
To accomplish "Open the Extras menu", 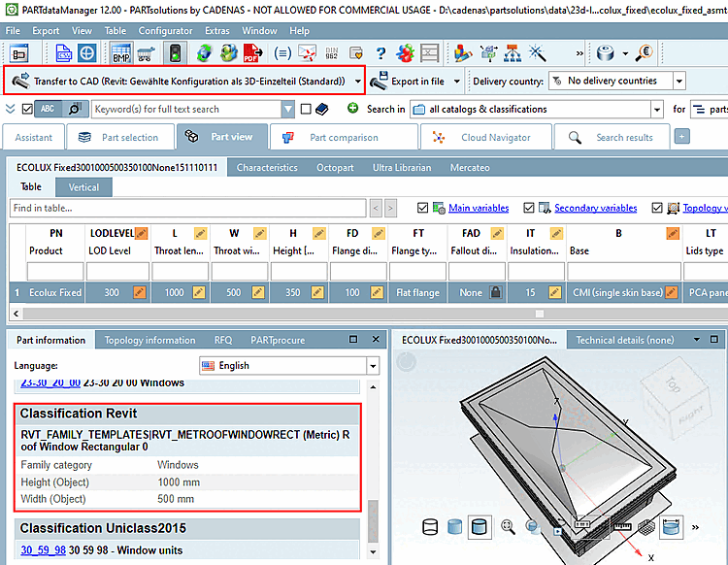I will point(216,31).
